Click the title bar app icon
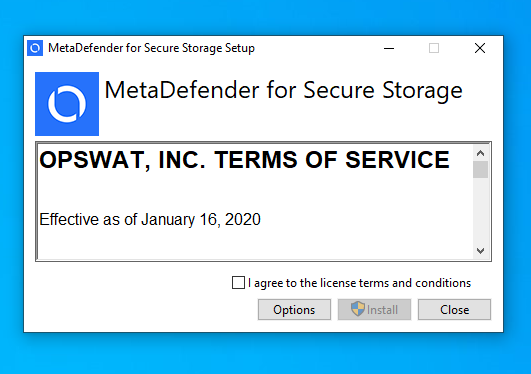This screenshot has height=374, width=531. click(x=35, y=48)
